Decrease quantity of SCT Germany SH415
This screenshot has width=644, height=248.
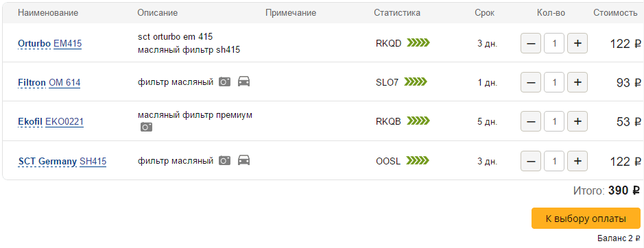pyautogui.click(x=531, y=161)
